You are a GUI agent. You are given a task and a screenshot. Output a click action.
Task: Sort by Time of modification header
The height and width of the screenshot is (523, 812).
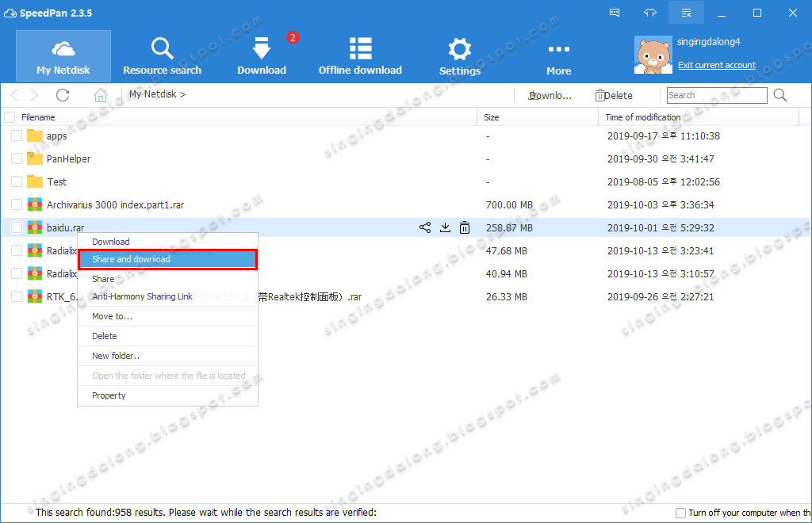point(642,117)
